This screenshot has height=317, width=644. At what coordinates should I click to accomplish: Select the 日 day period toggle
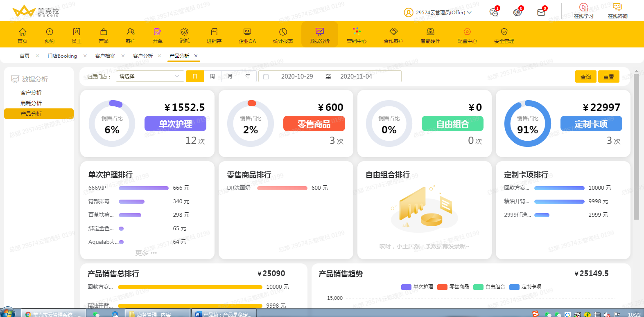tap(195, 76)
